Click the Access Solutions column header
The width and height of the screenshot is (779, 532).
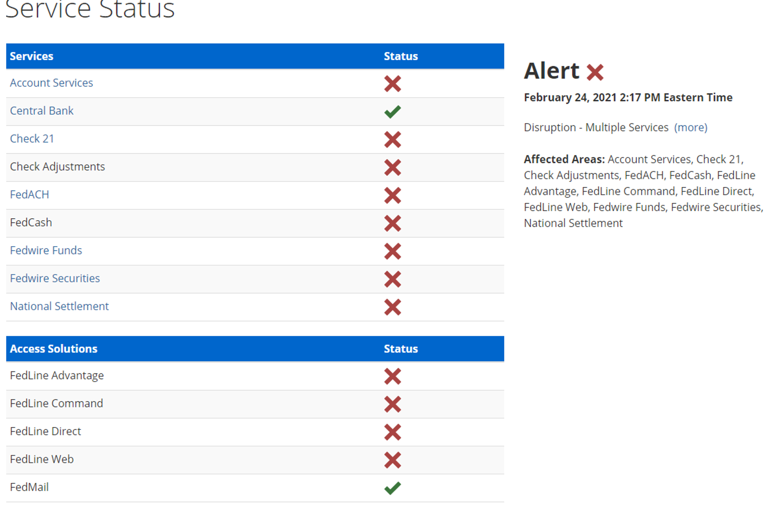point(54,349)
